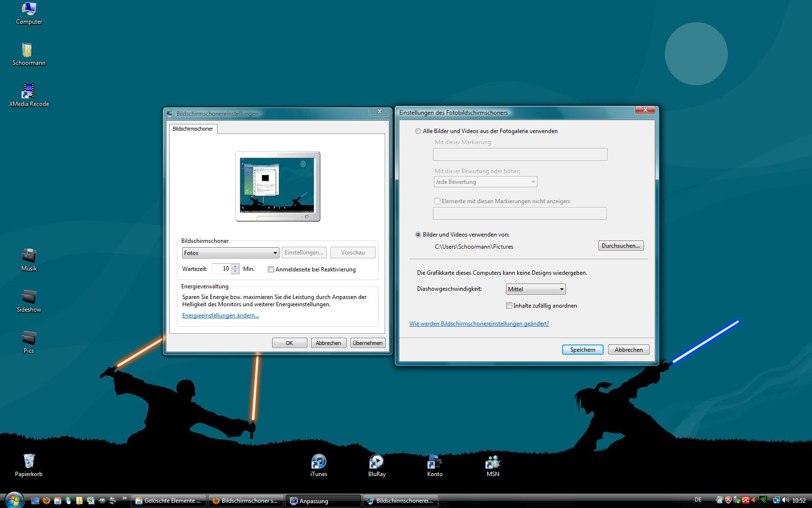812x508 pixels.
Task: Click the safely remove hardware tray icon
Action: [x=737, y=500]
